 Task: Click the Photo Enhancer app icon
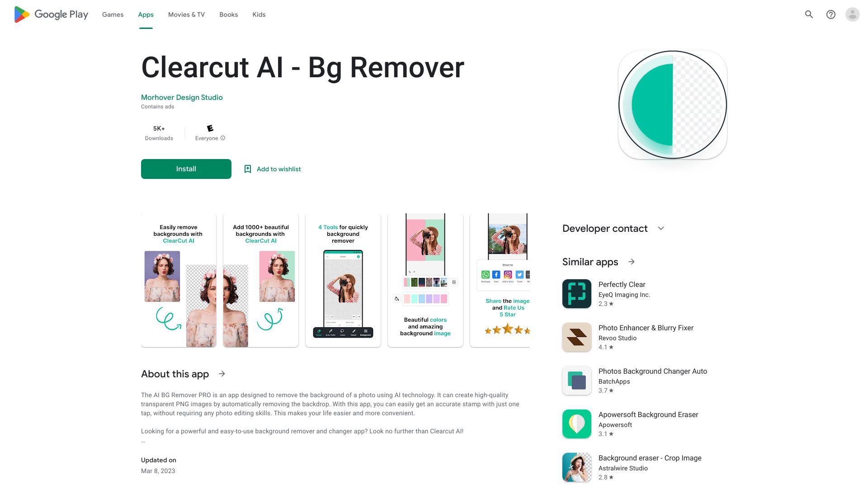(576, 337)
